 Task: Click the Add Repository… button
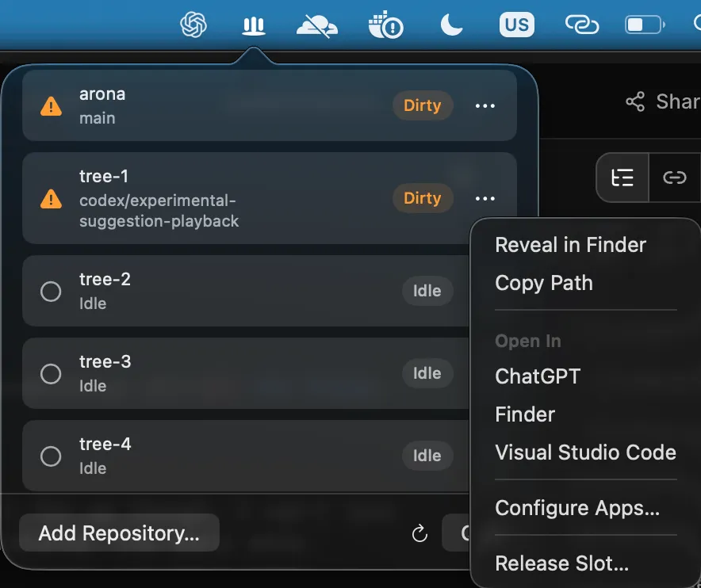tap(119, 533)
